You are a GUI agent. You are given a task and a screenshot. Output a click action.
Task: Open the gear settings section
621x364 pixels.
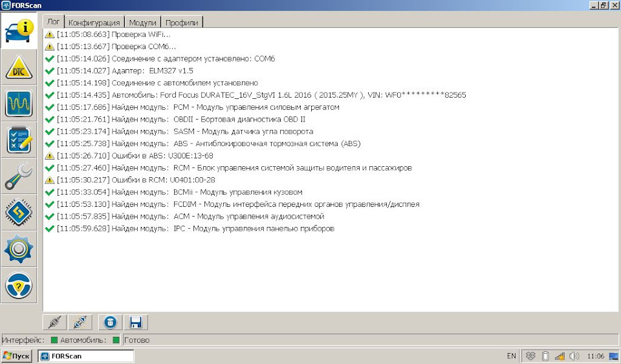(19, 250)
